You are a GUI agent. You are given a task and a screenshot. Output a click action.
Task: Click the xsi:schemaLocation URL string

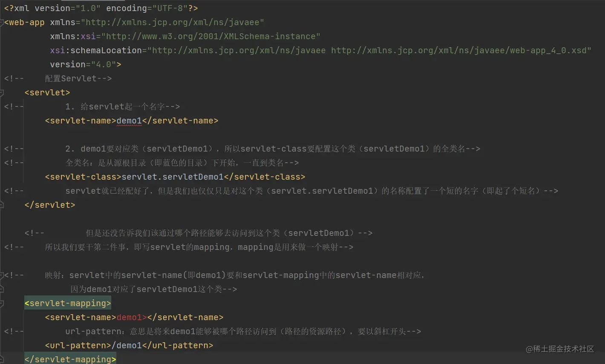pyautogui.click(x=366, y=50)
